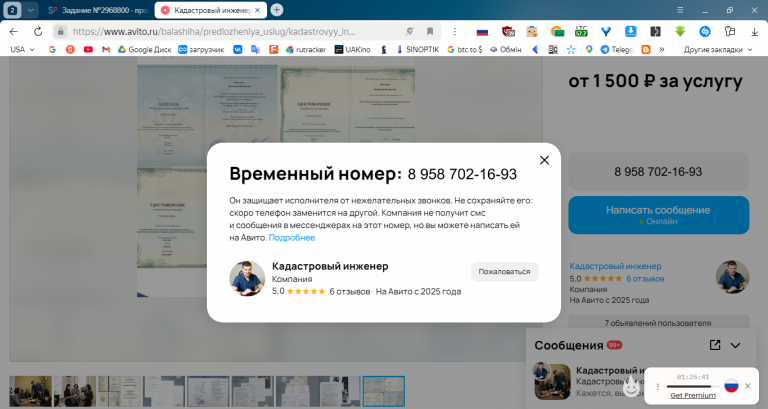Close the Кадастровый инженер tab

click(258, 10)
